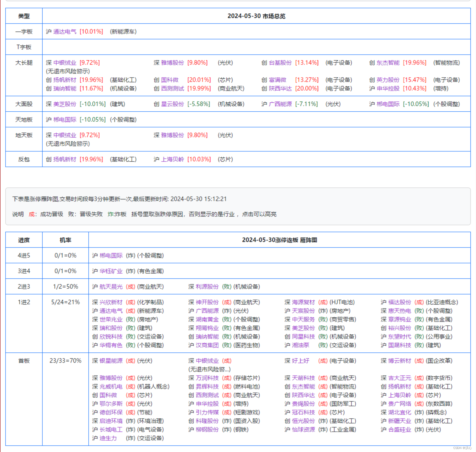Click the 科隆股份 stock link
The height and width of the screenshot is (452, 476).
click(207, 421)
